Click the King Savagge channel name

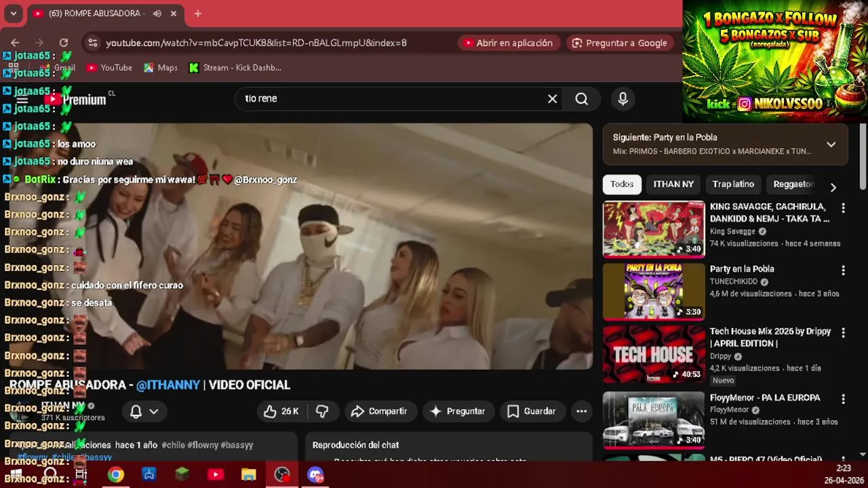tap(732, 232)
